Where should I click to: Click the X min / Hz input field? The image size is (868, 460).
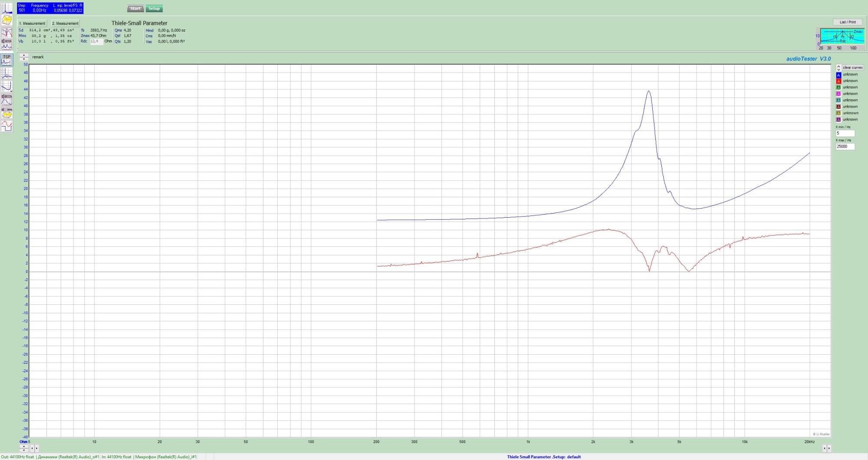(x=845, y=134)
